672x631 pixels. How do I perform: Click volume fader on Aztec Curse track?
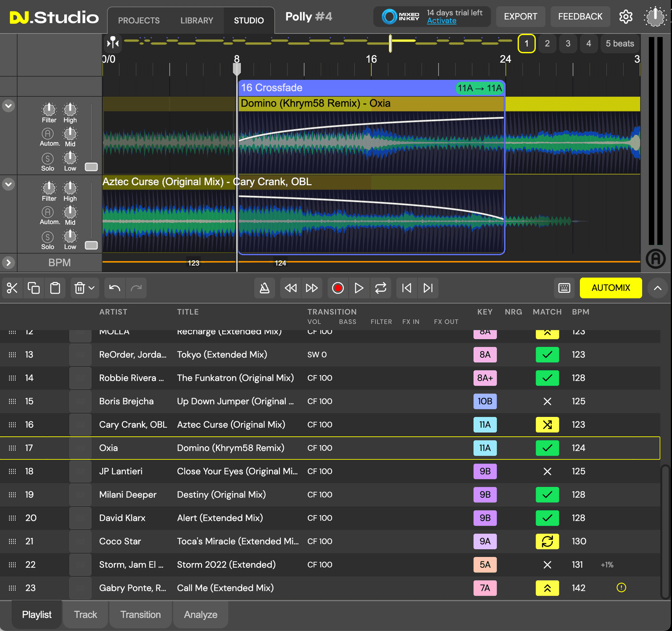[x=91, y=245]
